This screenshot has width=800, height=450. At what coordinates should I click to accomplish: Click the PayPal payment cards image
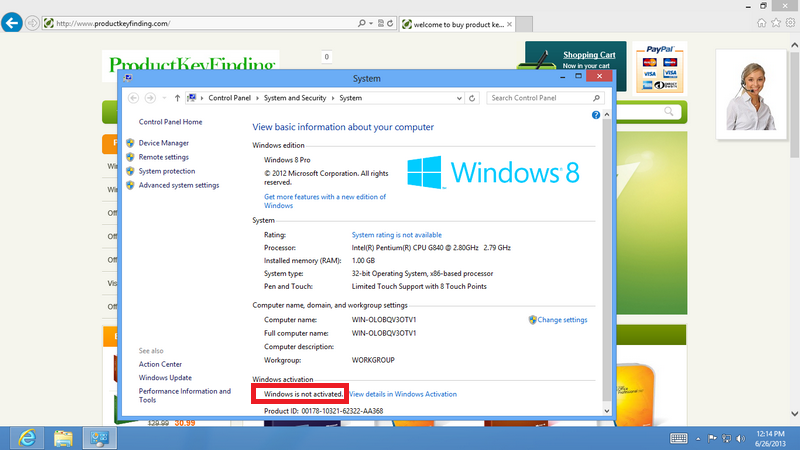tap(660, 68)
